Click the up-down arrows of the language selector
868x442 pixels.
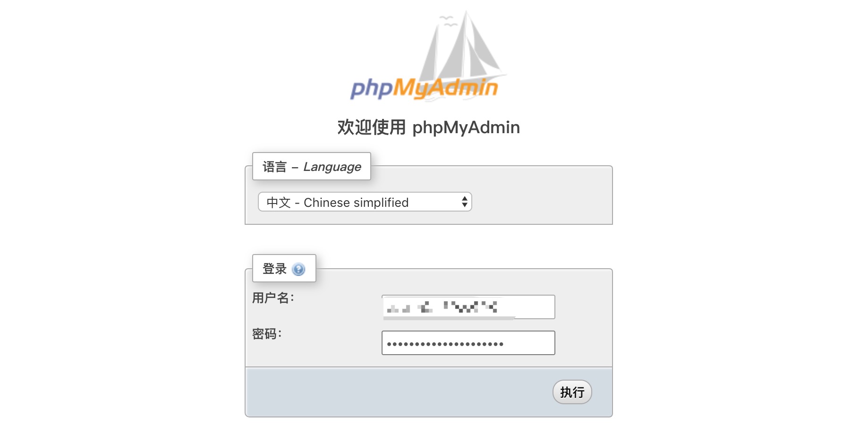[x=465, y=202]
